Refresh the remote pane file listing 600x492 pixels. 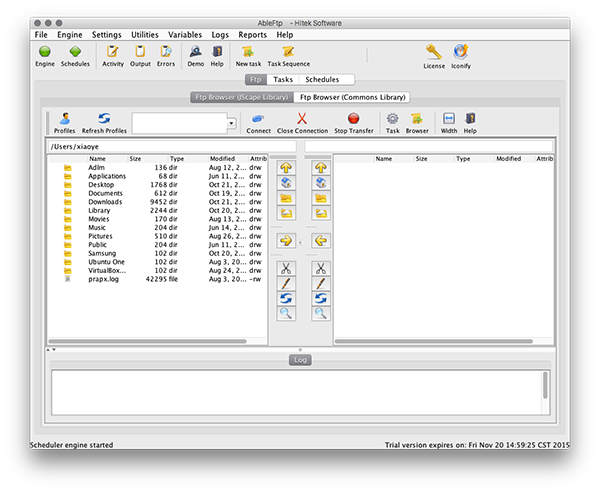click(321, 298)
